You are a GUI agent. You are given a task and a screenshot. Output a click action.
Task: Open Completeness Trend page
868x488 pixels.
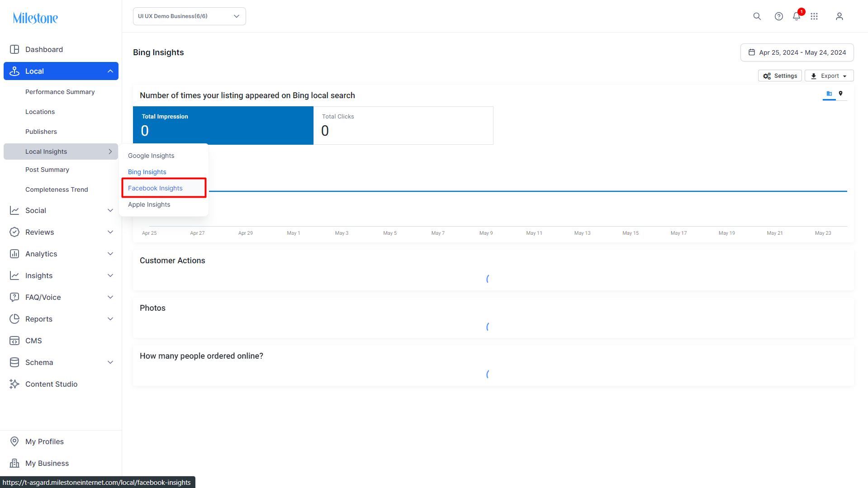[57, 190]
